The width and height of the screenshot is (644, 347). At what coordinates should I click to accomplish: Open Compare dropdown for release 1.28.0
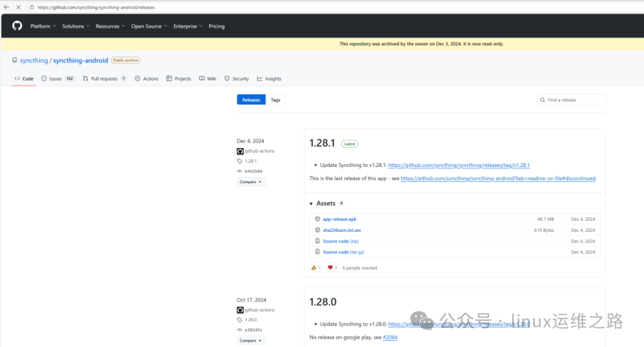[x=251, y=340]
